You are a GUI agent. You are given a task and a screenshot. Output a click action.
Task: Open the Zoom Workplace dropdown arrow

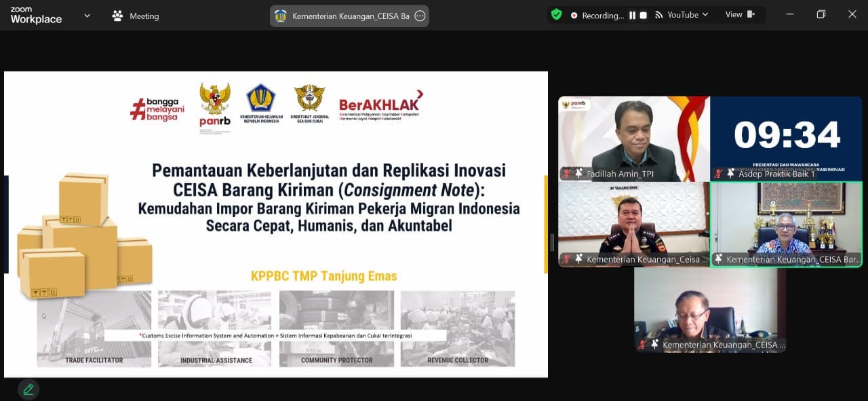coord(87,16)
